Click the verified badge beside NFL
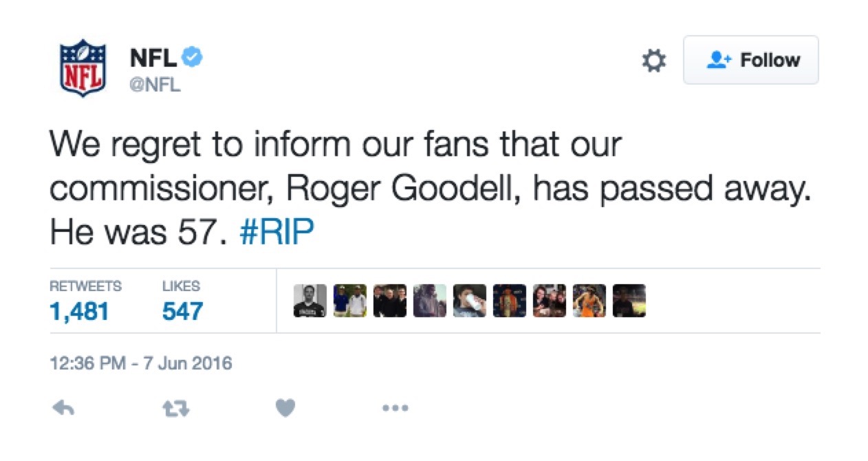 (x=193, y=58)
